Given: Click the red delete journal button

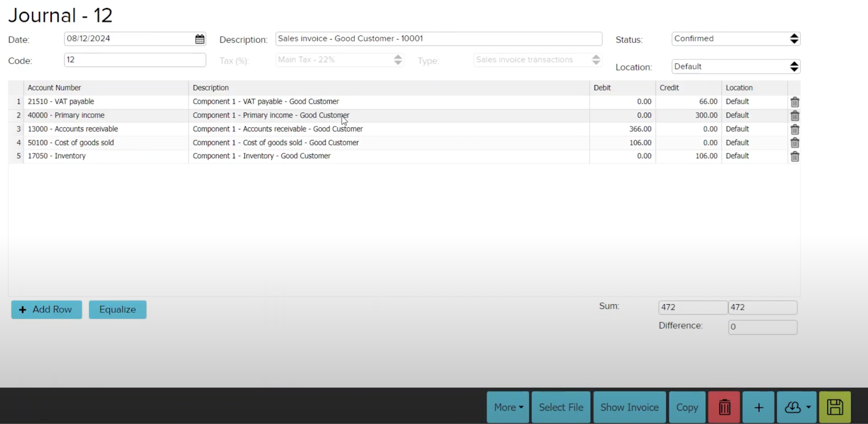Looking at the screenshot, I should tap(724, 407).
